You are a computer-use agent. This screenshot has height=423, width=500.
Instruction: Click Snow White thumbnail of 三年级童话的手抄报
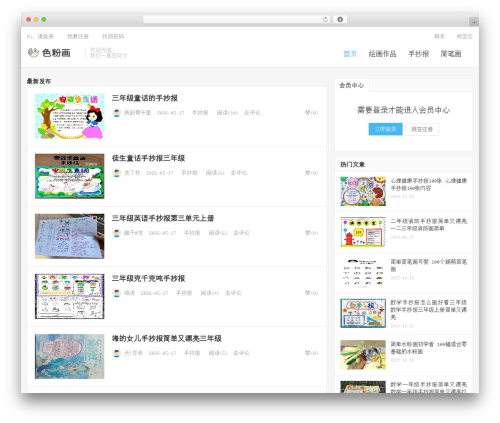click(70, 116)
